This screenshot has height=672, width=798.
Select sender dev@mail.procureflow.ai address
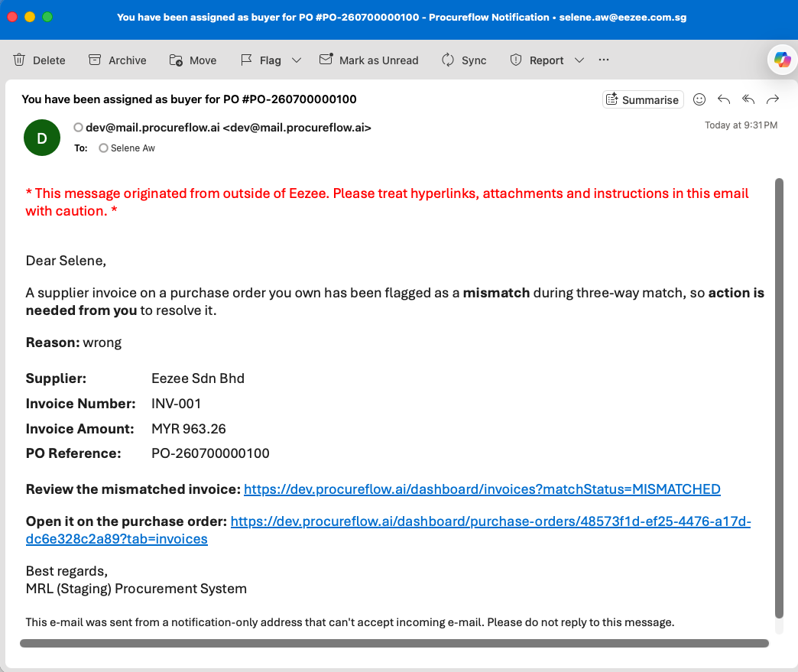click(229, 127)
